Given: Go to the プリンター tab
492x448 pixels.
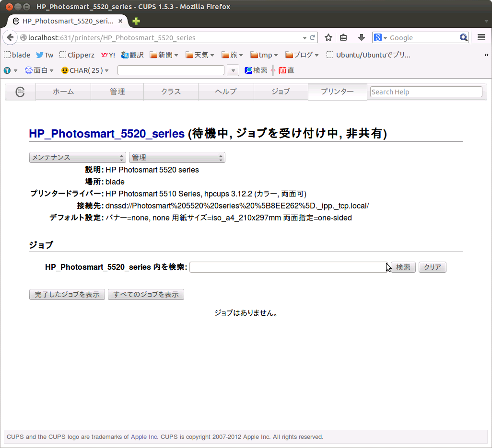Looking at the screenshot, I should point(337,92).
